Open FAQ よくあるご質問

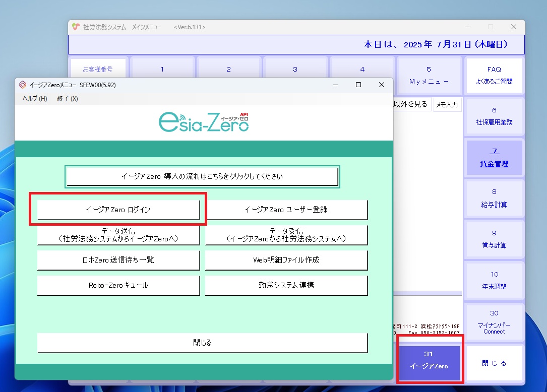(x=495, y=76)
